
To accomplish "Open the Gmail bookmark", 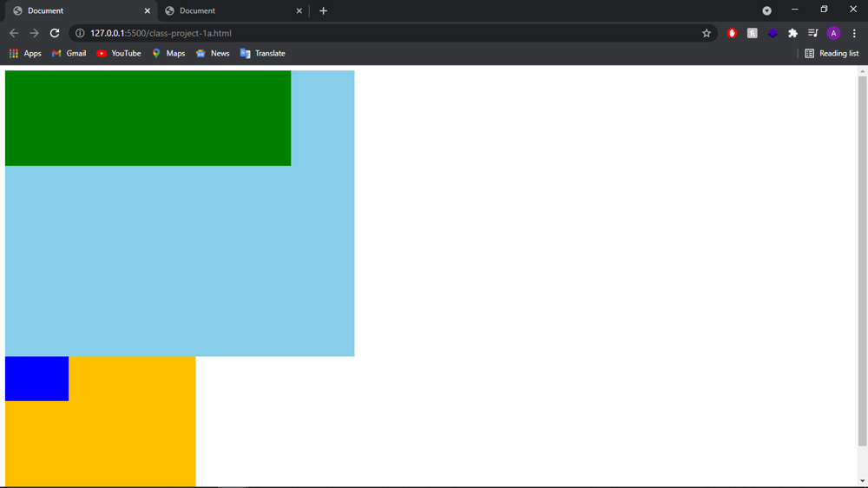I will [x=69, y=53].
